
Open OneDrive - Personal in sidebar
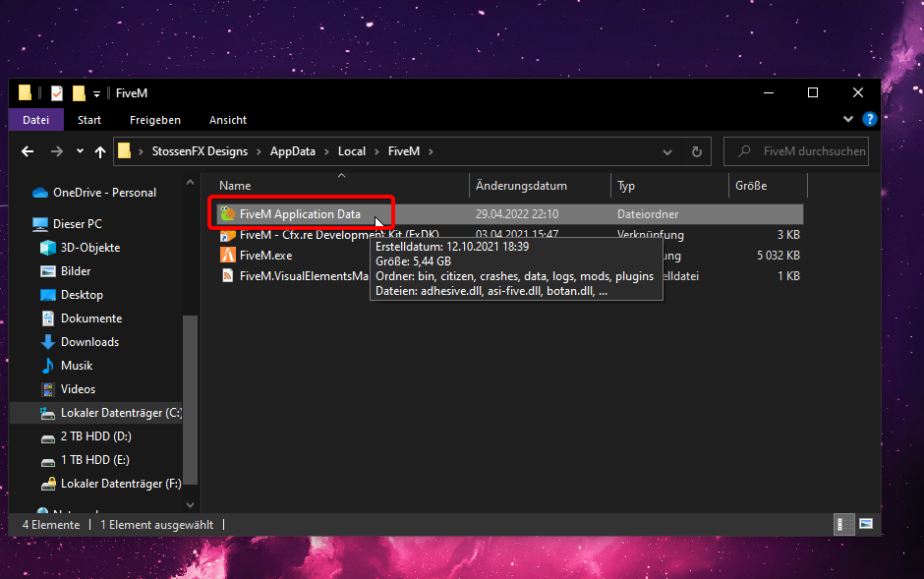[x=103, y=193]
